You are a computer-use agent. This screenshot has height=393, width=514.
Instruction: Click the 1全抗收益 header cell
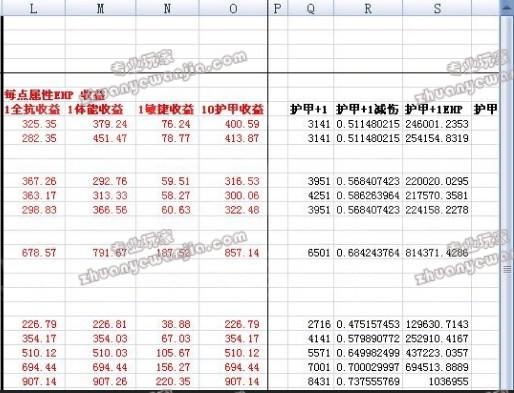(33, 109)
